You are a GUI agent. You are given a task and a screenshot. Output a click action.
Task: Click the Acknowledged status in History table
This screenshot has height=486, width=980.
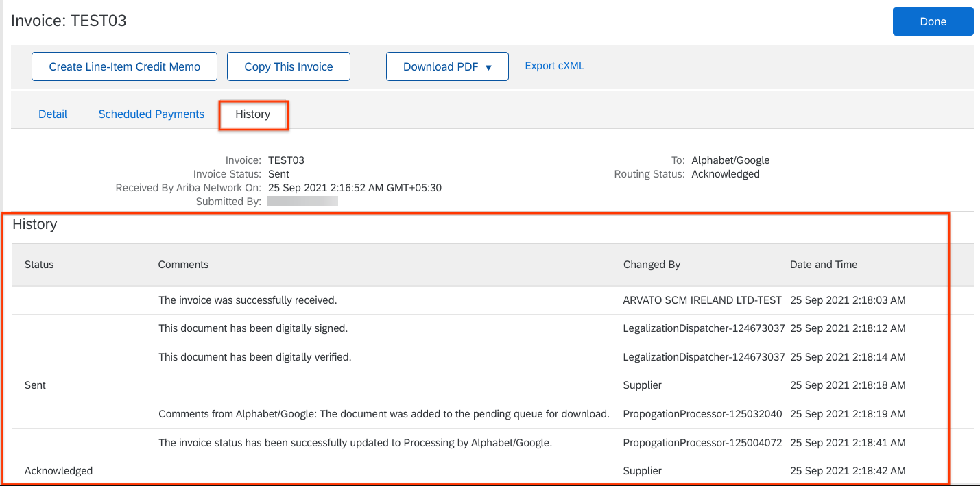[58, 471]
